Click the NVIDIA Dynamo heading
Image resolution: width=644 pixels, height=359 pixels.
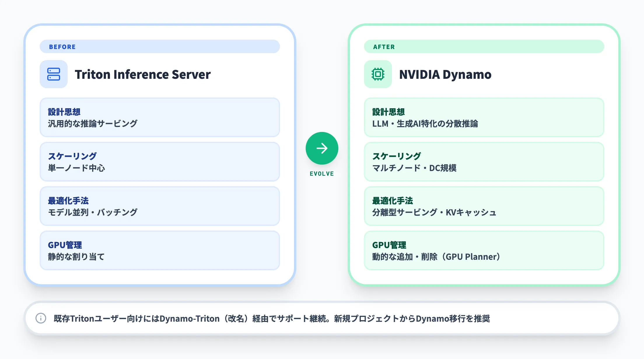(445, 74)
